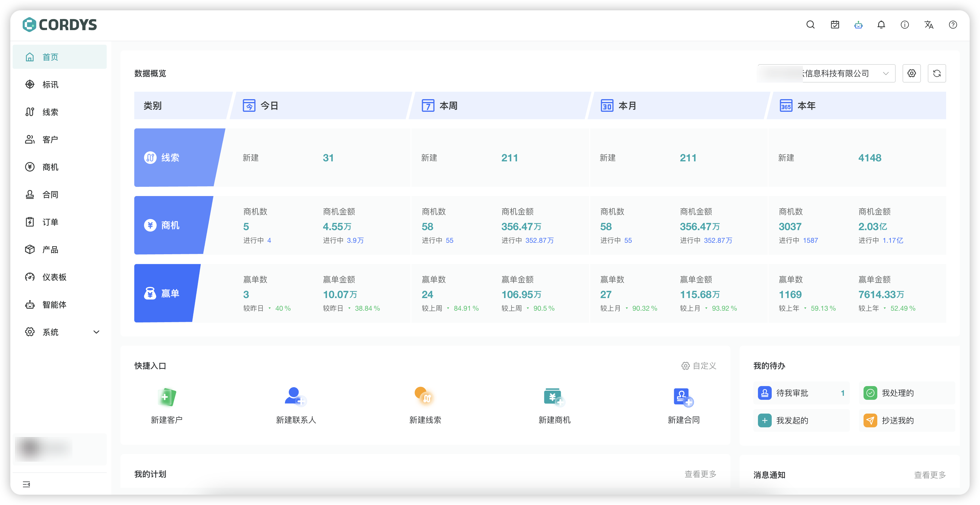Open 仪表板 in sidebar
This screenshot has width=980, height=505.
coord(60,277)
